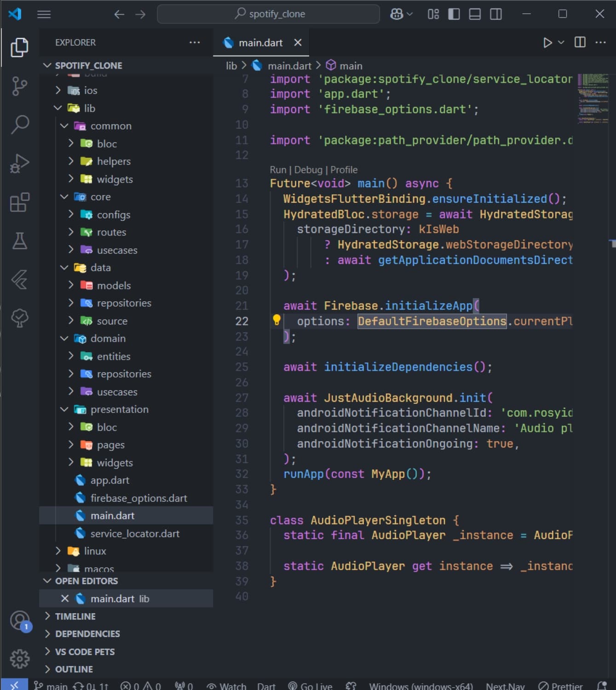
Task: Open the Run and Debug view
Action: click(x=19, y=163)
